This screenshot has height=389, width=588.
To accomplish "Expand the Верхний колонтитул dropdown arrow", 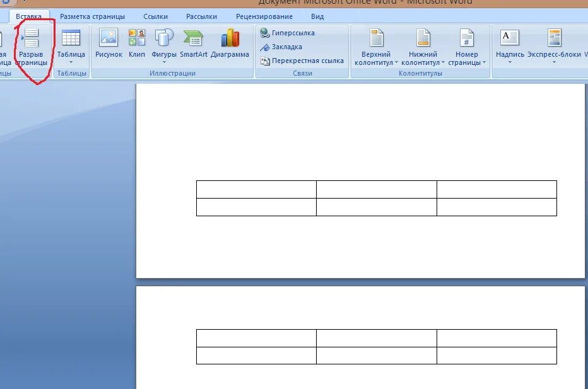I will [396, 62].
